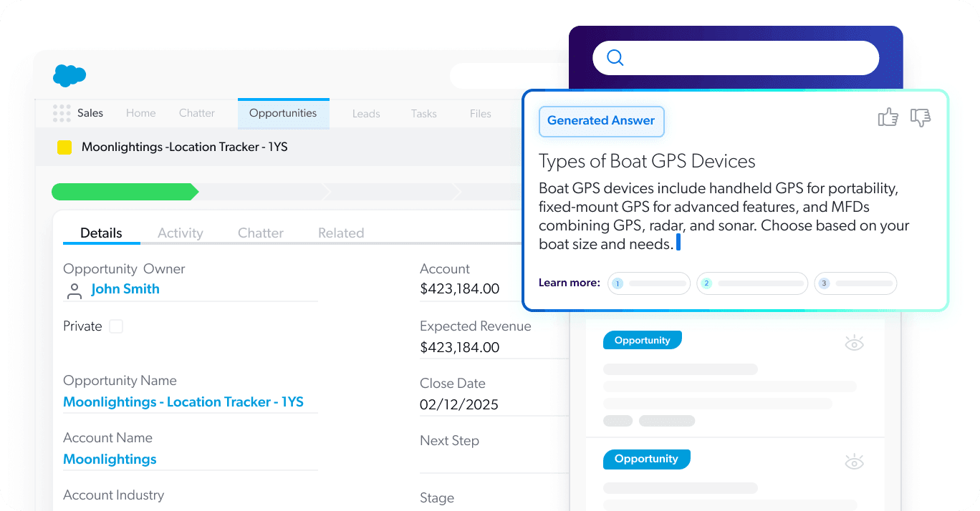
Task: Click the person icon beside John Smith
Action: tap(74, 290)
